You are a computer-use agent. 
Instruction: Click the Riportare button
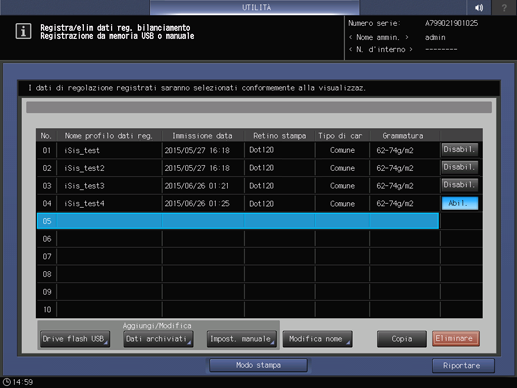[463, 366]
